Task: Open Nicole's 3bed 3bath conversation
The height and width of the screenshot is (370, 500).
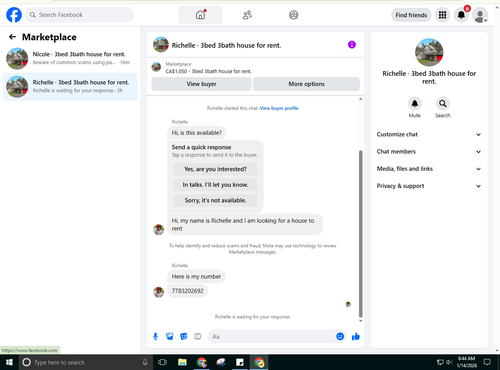Action: coord(70,58)
